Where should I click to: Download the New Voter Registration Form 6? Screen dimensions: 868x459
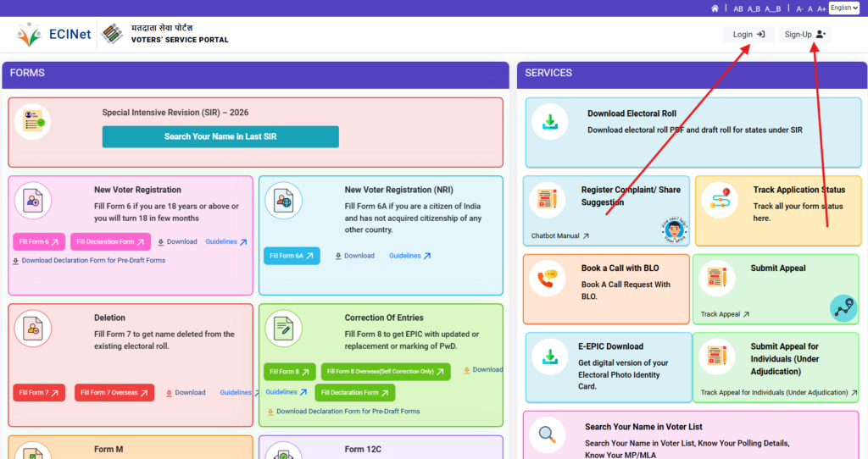pos(177,241)
